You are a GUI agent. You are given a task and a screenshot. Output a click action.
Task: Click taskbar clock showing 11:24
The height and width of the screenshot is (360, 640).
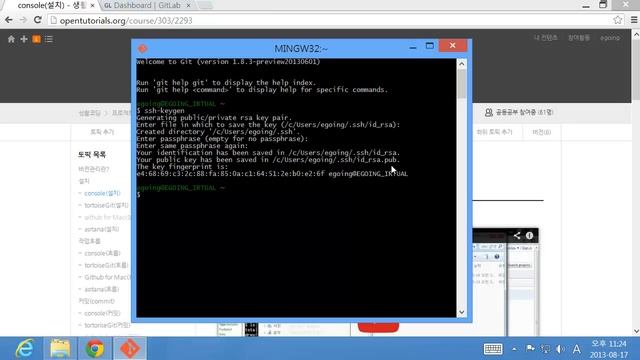point(609,349)
